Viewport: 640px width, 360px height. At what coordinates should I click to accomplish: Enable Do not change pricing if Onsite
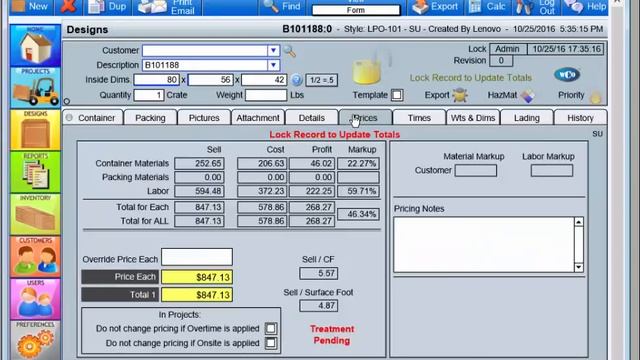(271, 343)
